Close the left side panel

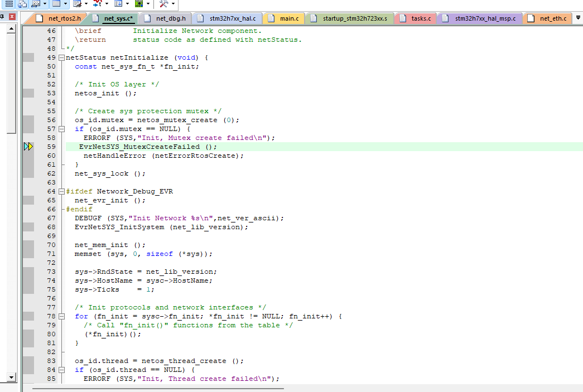pos(12,17)
